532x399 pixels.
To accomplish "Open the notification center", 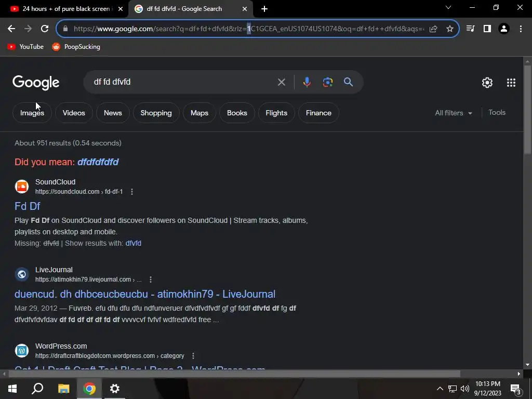I will pyautogui.click(x=516, y=389).
